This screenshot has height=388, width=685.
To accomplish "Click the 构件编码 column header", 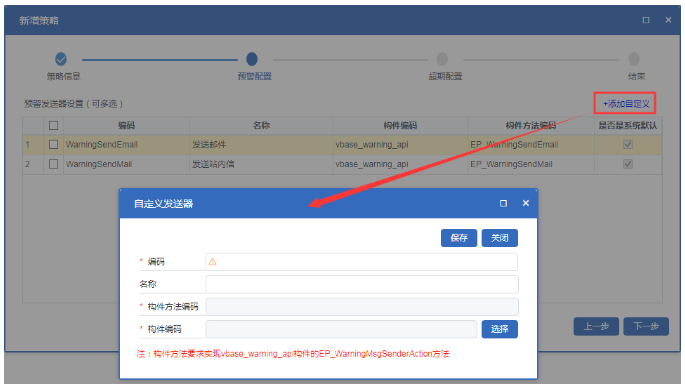I will [x=400, y=125].
